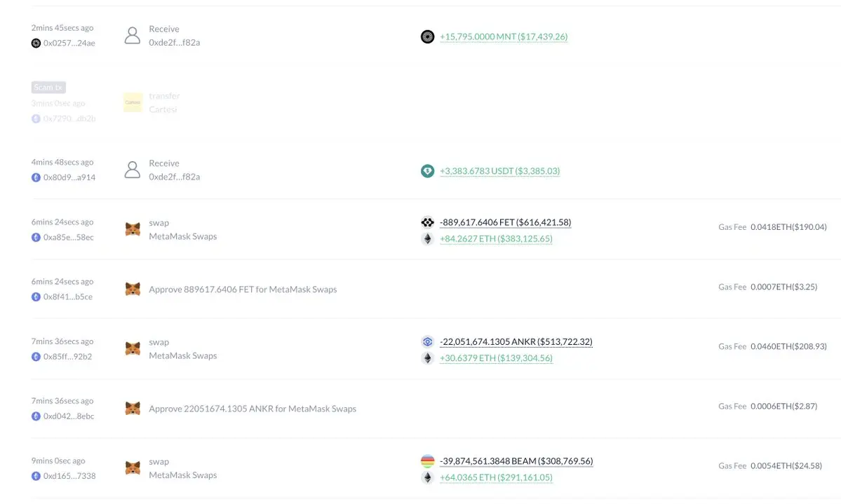Click the BEAM token icon
Viewport: 841px width, 504px height.
427,461
